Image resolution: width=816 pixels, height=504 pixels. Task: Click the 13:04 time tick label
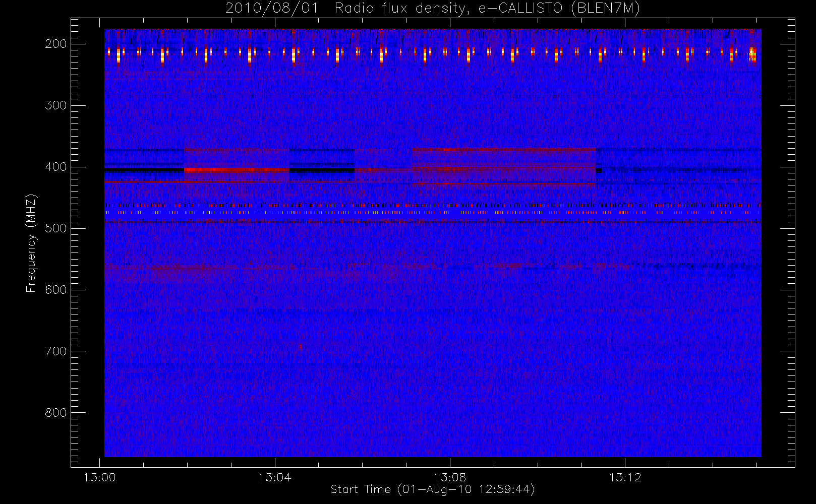point(275,477)
